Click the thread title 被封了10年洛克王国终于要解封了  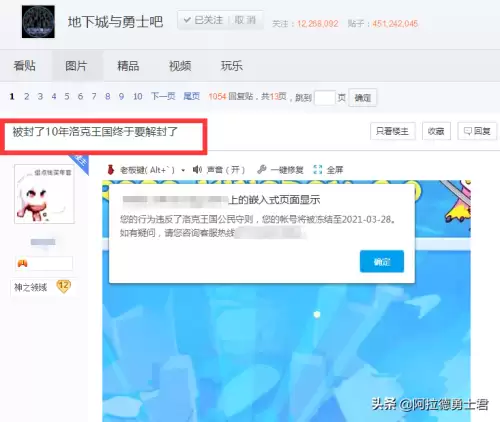pos(95,132)
